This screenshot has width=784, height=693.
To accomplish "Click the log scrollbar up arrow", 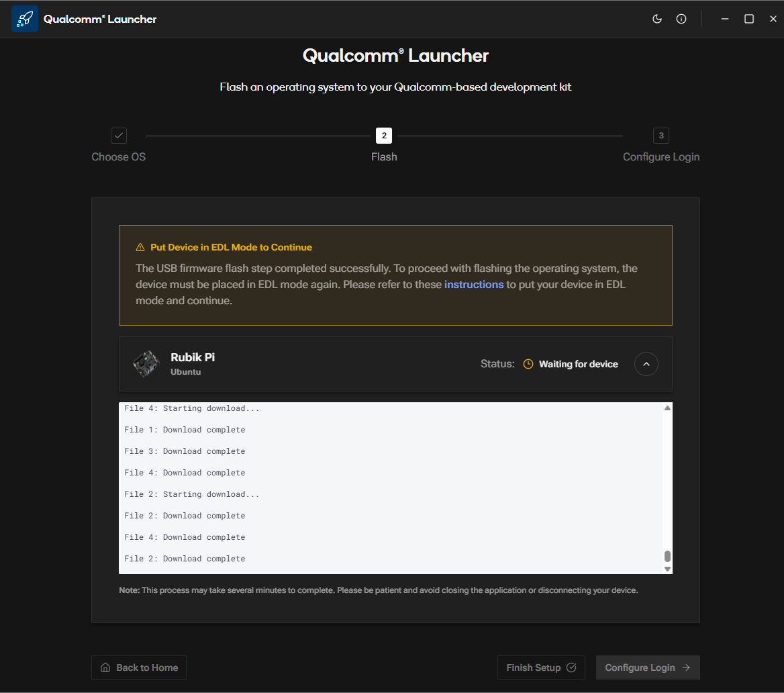I will click(x=667, y=408).
